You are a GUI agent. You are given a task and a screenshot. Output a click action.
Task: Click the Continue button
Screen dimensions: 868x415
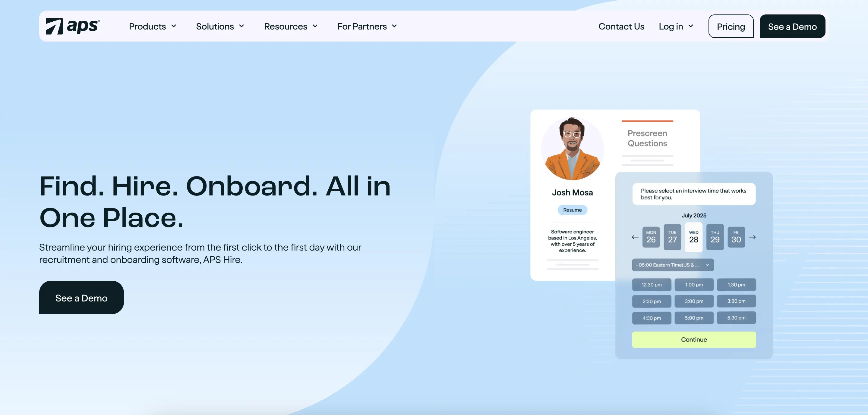[x=693, y=340]
